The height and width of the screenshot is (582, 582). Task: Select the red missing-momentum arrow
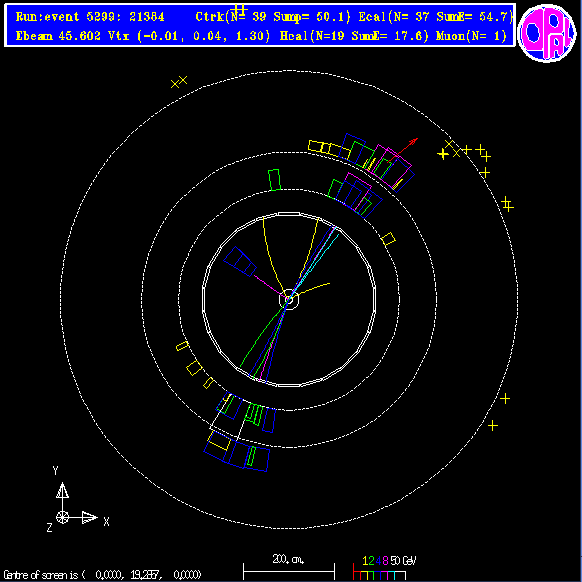tap(403, 150)
